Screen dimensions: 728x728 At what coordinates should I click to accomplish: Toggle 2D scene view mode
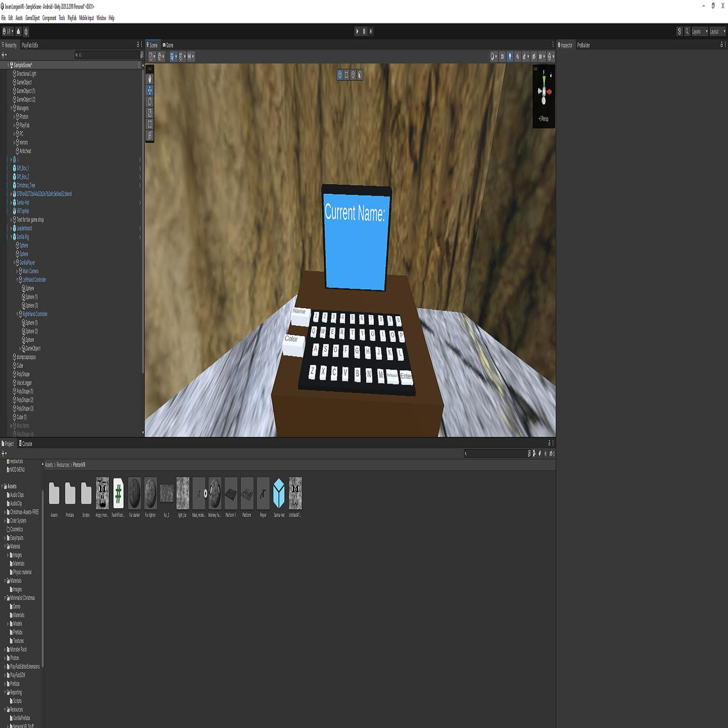click(x=502, y=56)
